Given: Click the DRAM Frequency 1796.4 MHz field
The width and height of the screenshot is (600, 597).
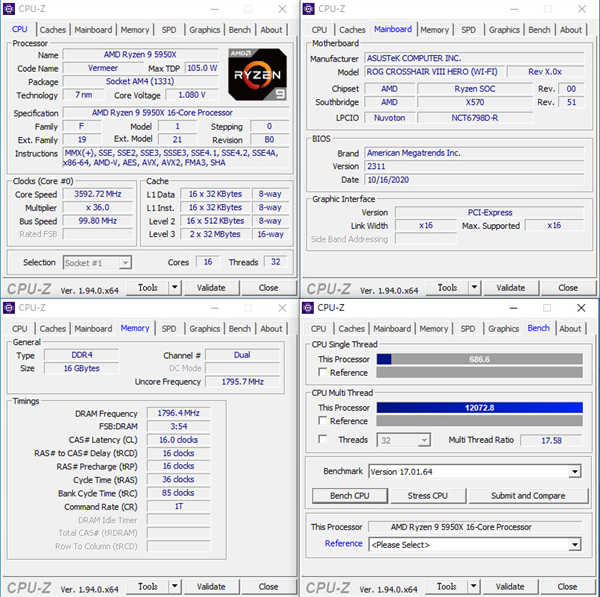Looking at the screenshot, I should (x=178, y=413).
